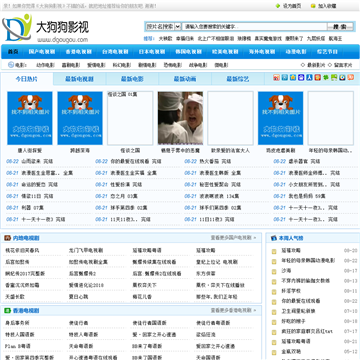The width and height of the screenshot is (360, 360).
Task: Click into the search keyword input field
Action: coord(255,27)
